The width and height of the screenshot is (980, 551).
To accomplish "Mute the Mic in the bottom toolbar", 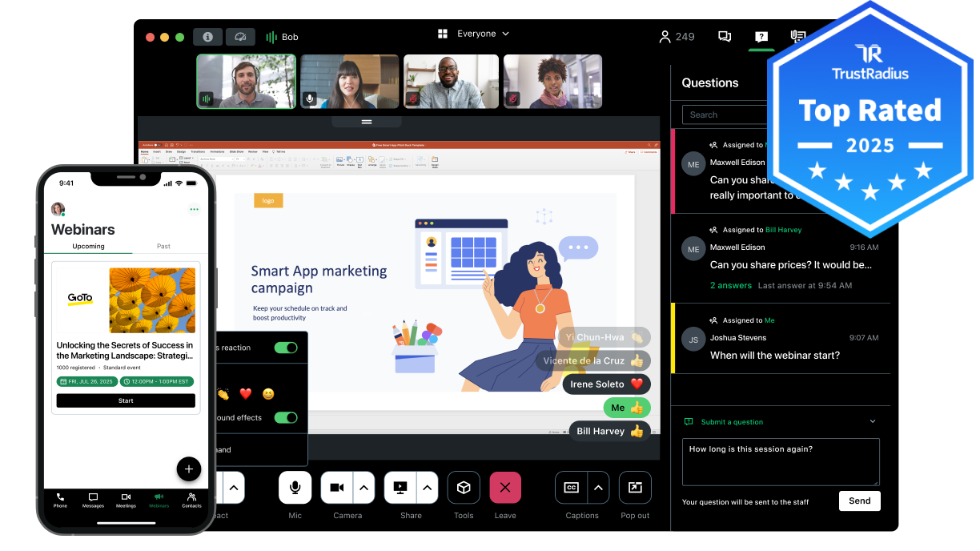I will [x=295, y=487].
